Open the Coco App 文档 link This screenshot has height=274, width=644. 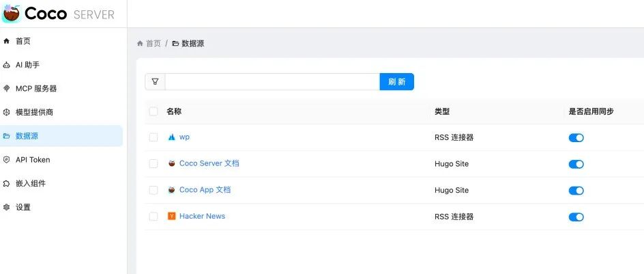click(205, 190)
